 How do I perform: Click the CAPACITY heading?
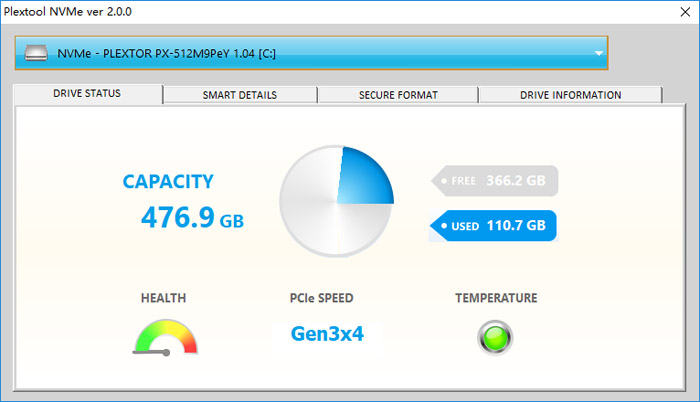click(168, 181)
